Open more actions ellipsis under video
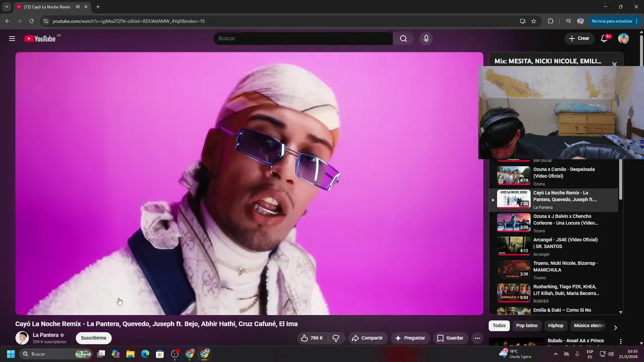This screenshot has height=362, width=644. [x=477, y=338]
